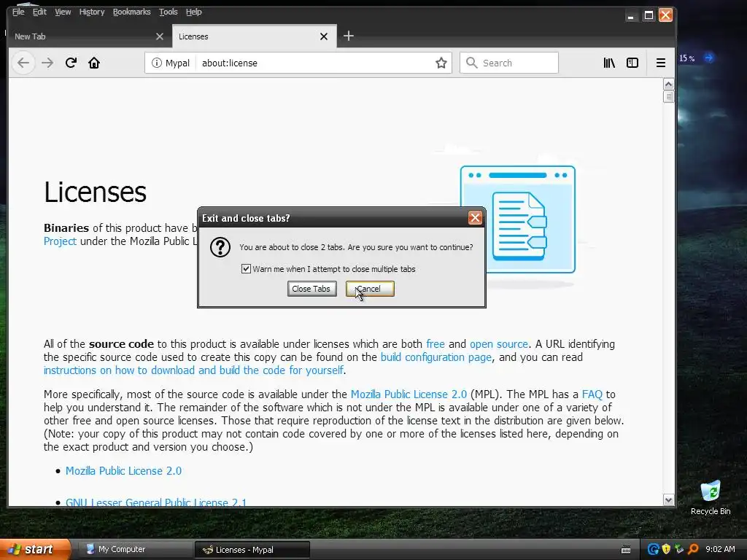Viewport: 747px width, 560px height.
Task: Click Licenses - Mypal taskbar button
Action: coord(252,550)
